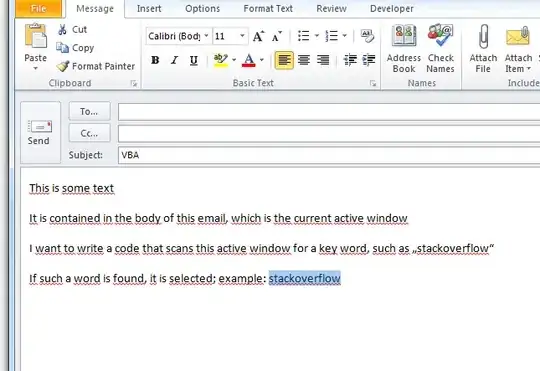This screenshot has height=371, width=540.
Task: Open the Address Book
Action: tap(404, 49)
